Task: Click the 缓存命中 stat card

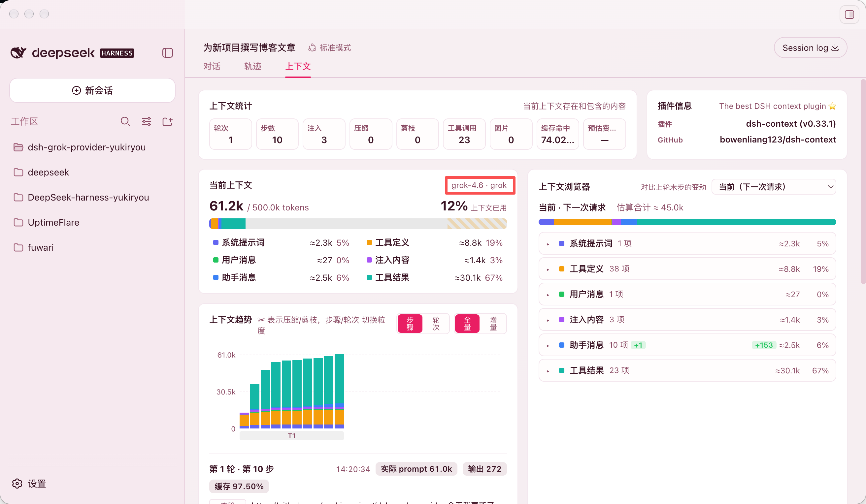Action: pos(557,134)
